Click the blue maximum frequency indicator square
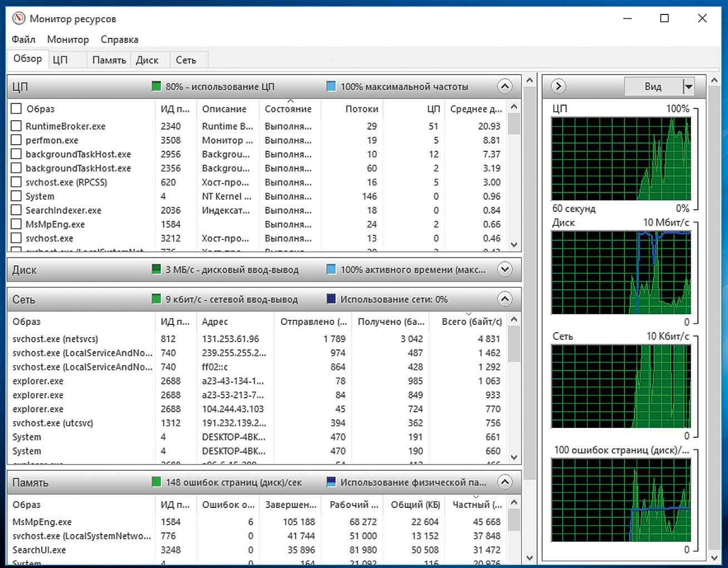The width and height of the screenshot is (728, 568). coord(331,86)
